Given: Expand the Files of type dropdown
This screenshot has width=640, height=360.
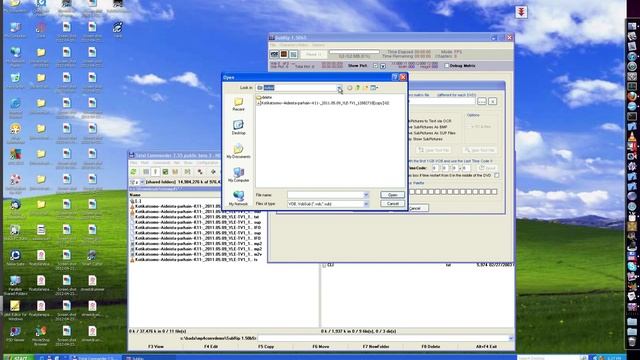Looking at the screenshot, I should (366, 204).
